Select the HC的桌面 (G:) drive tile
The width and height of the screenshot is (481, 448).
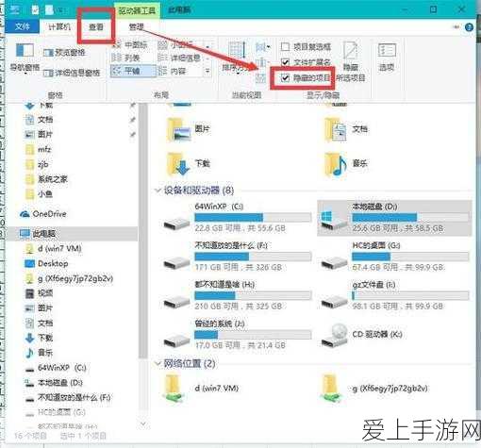pos(394,257)
